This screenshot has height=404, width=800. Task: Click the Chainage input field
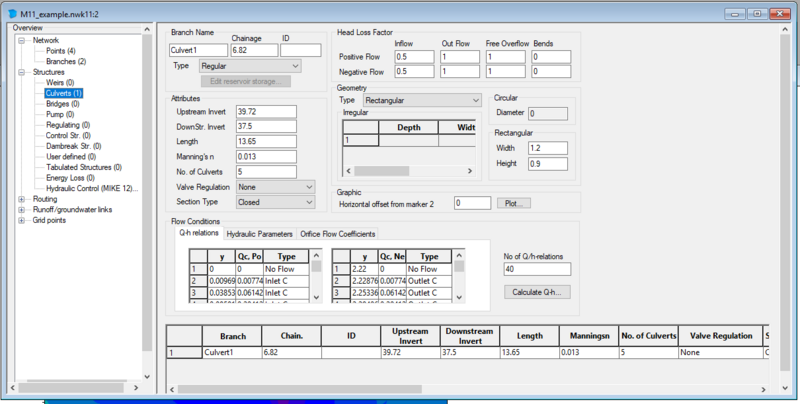pyautogui.click(x=255, y=50)
